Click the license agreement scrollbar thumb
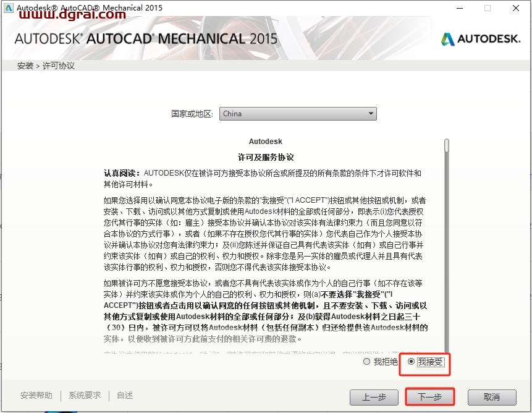Screen dimensions: 532x413 (447, 145)
